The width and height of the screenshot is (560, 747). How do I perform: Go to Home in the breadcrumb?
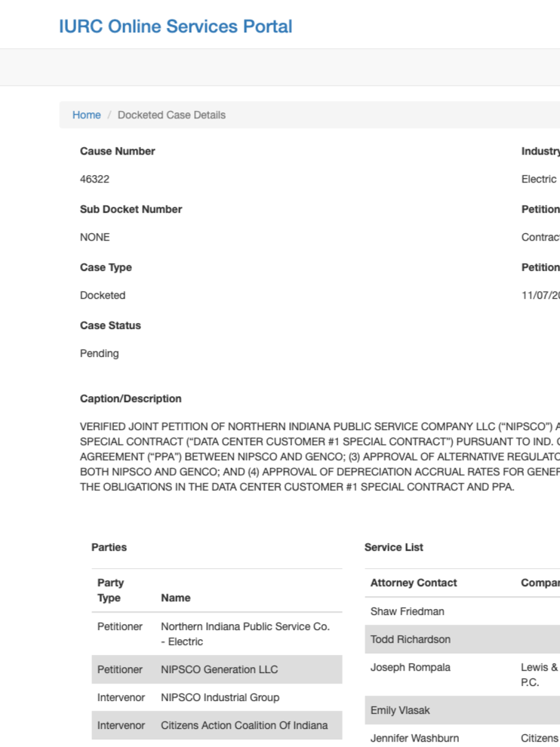(86, 115)
